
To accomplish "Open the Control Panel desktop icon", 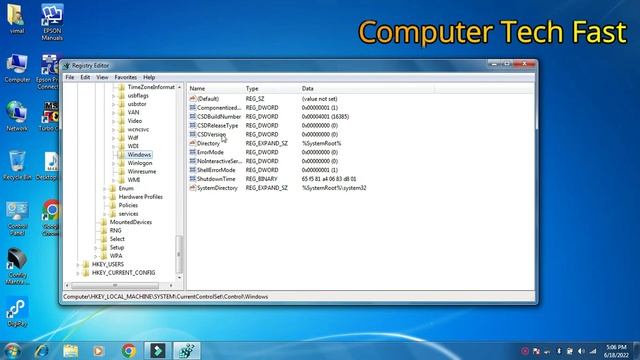I will pyautogui.click(x=17, y=218).
